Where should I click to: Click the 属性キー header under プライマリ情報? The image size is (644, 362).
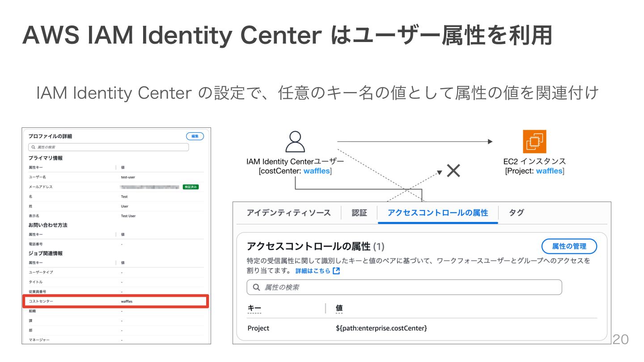(36, 168)
